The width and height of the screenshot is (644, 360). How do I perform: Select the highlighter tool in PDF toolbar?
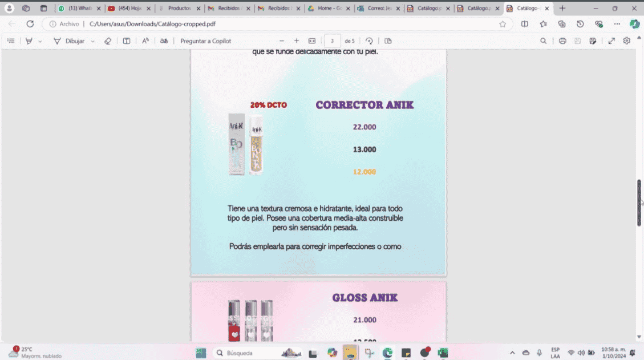(29, 41)
